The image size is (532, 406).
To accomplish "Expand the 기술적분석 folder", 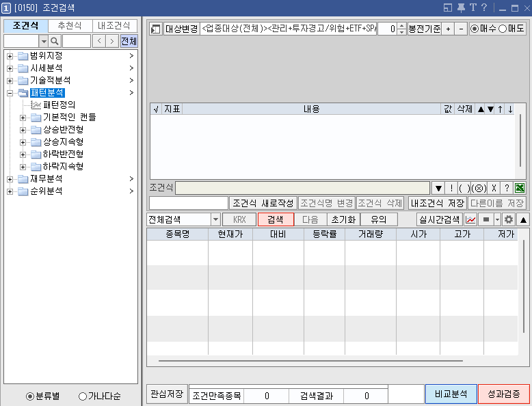I will coord(10,81).
